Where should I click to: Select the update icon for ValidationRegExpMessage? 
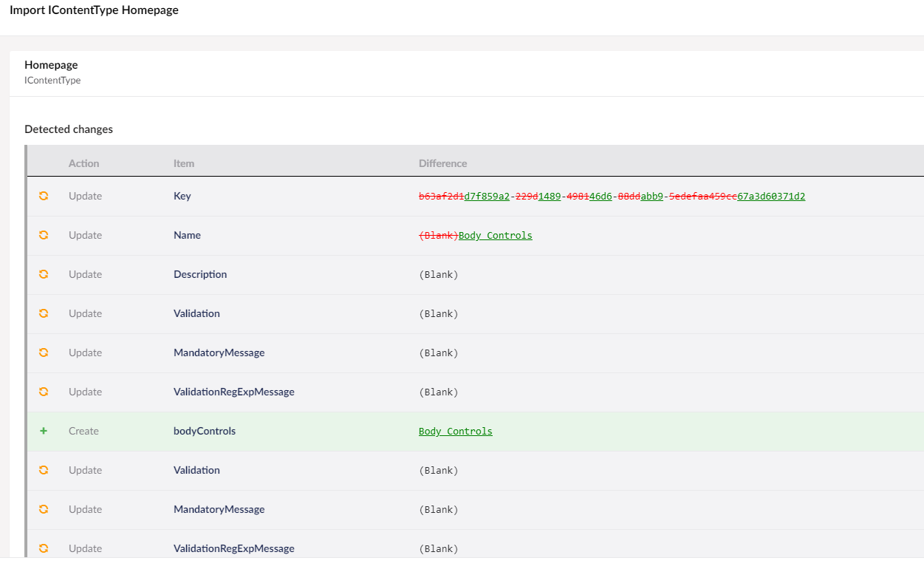click(x=44, y=392)
